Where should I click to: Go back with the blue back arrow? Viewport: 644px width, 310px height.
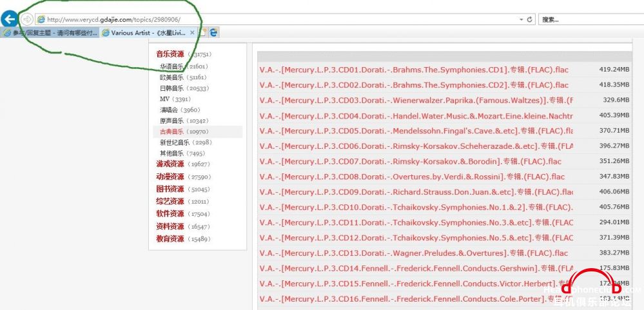[9, 19]
